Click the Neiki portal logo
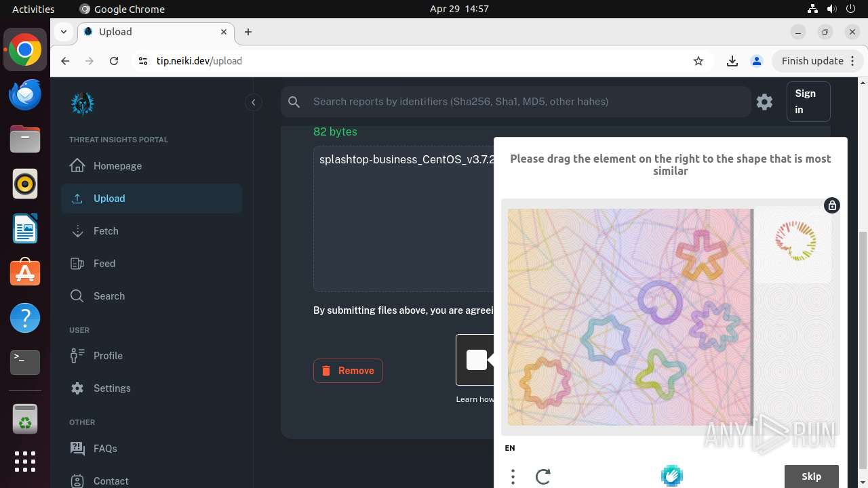Viewport: 868px width, 488px height. [83, 103]
